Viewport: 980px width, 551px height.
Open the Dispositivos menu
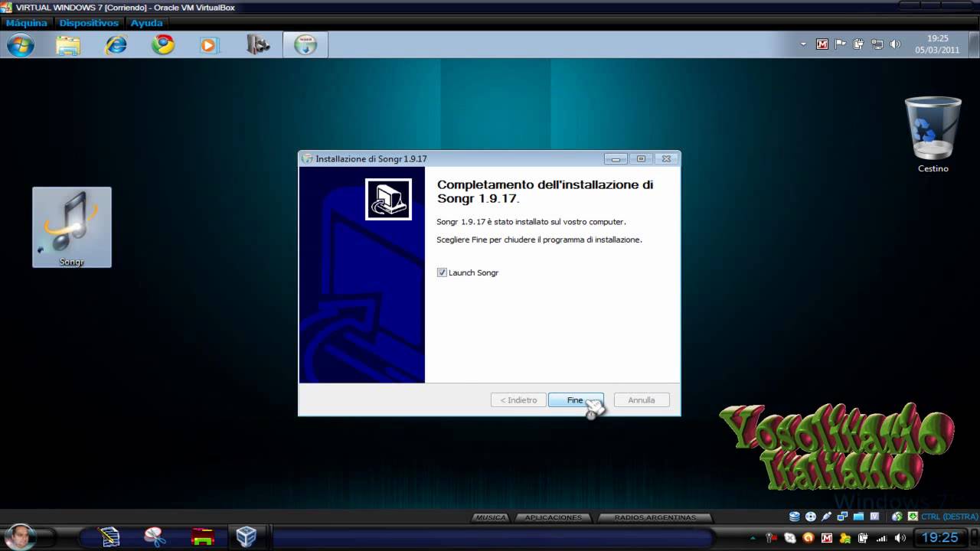(x=89, y=23)
